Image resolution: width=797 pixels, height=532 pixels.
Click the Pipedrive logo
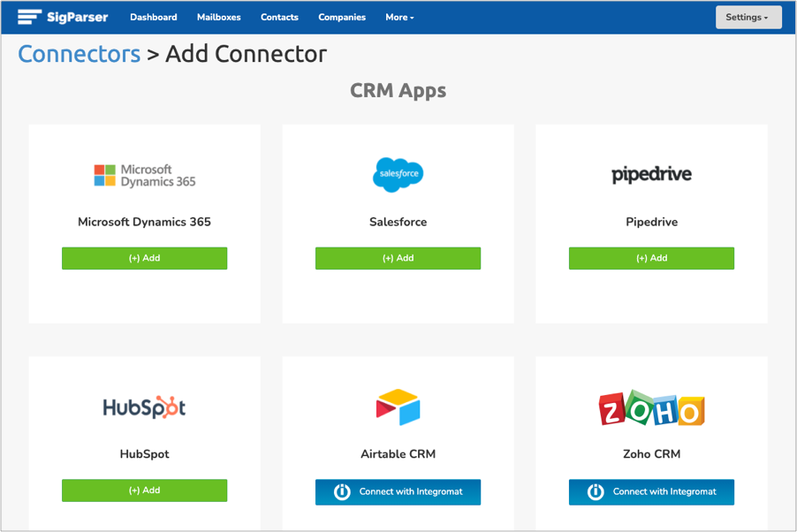tap(651, 174)
